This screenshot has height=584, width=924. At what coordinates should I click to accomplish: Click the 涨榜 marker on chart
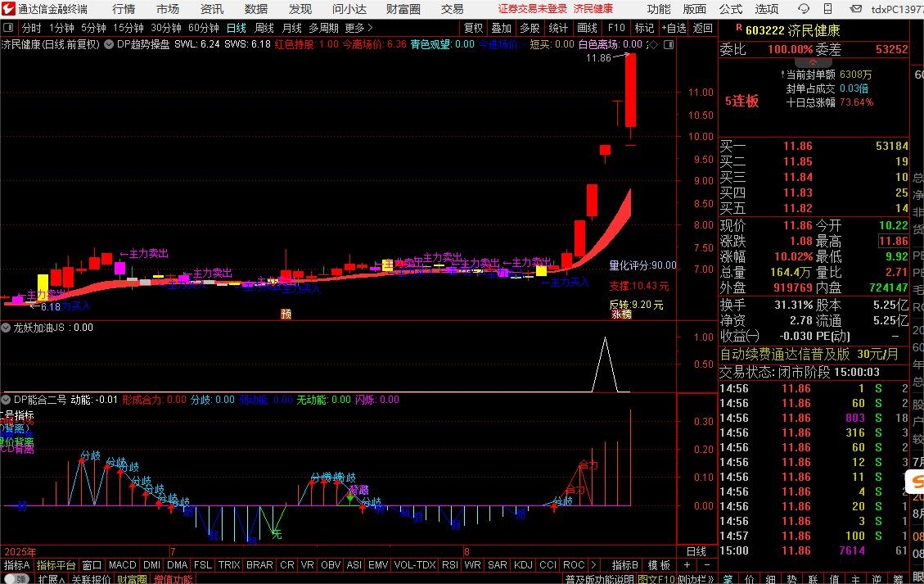point(621,315)
